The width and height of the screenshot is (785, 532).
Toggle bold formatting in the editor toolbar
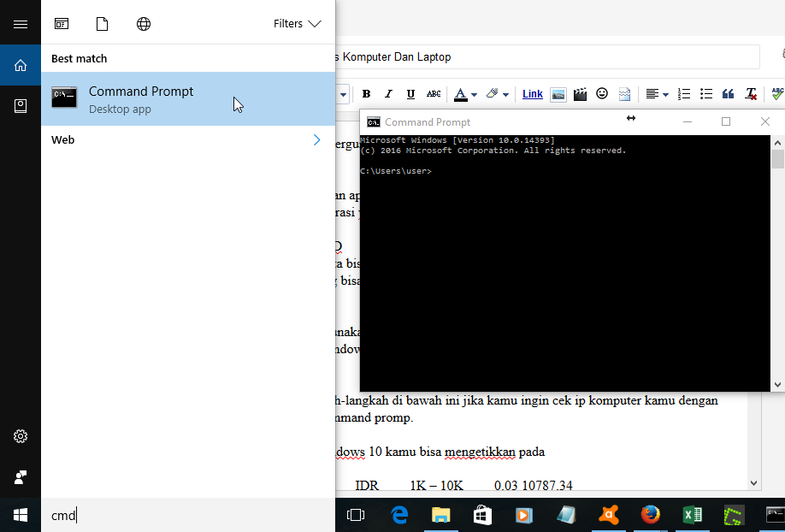[366, 94]
